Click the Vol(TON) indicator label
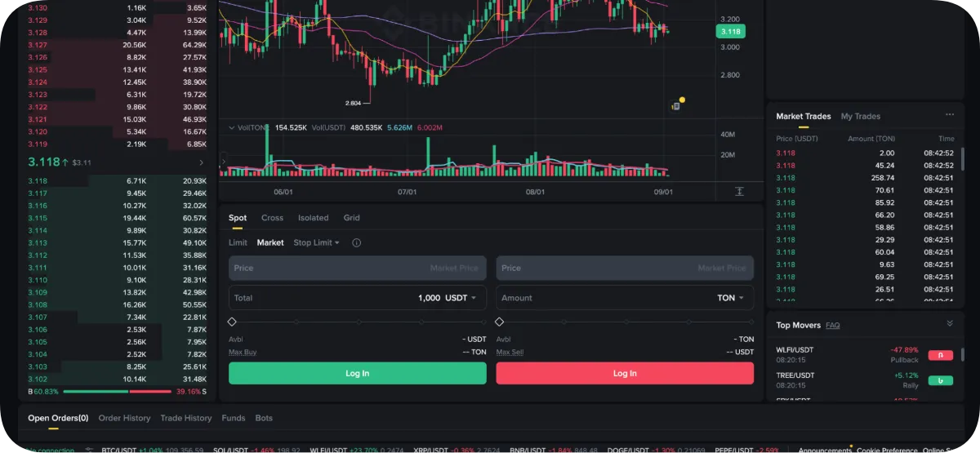 click(x=253, y=128)
